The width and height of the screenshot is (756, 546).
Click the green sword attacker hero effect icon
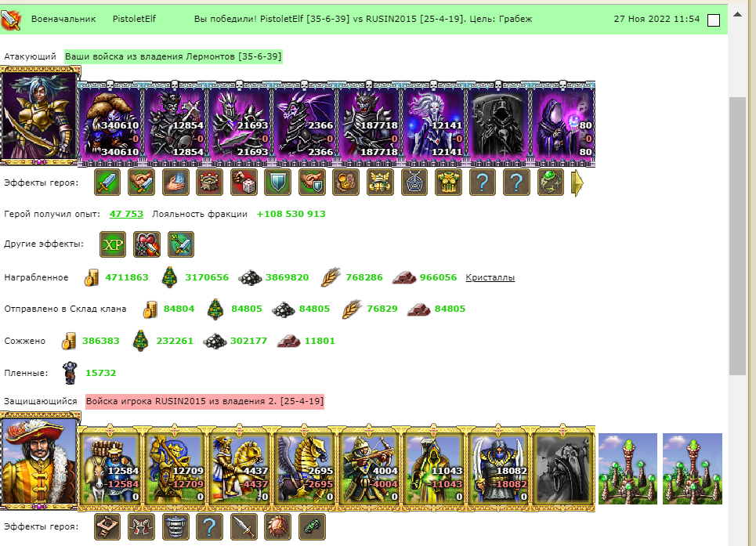click(x=107, y=183)
